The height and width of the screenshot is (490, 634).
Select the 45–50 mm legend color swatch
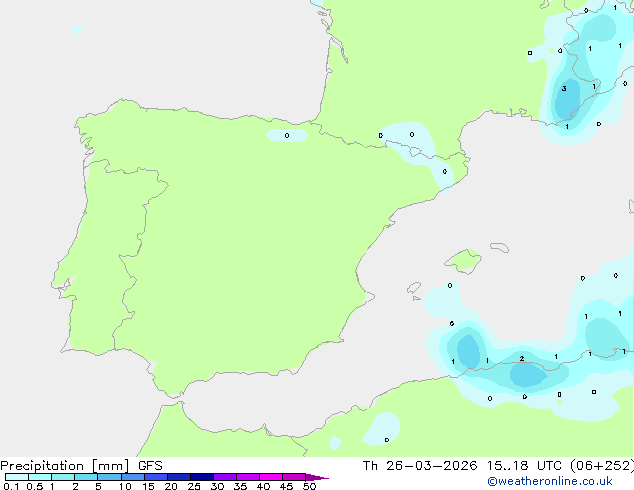294,477
